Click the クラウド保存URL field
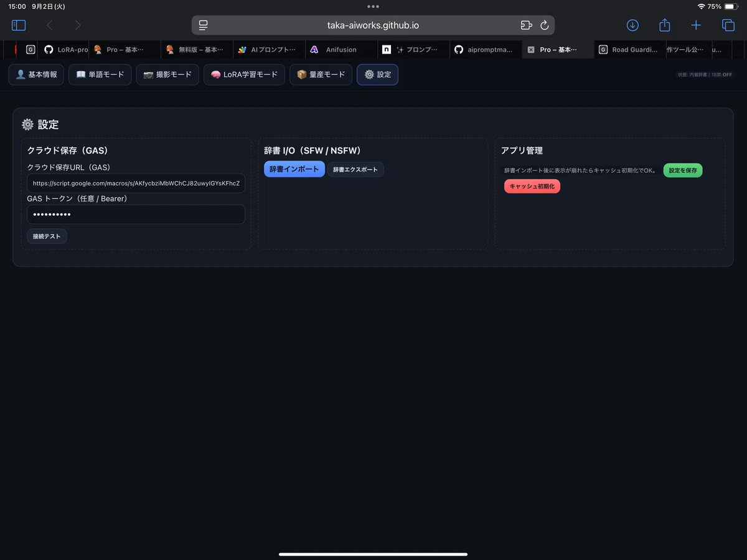This screenshot has width=747, height=560. 136,184
